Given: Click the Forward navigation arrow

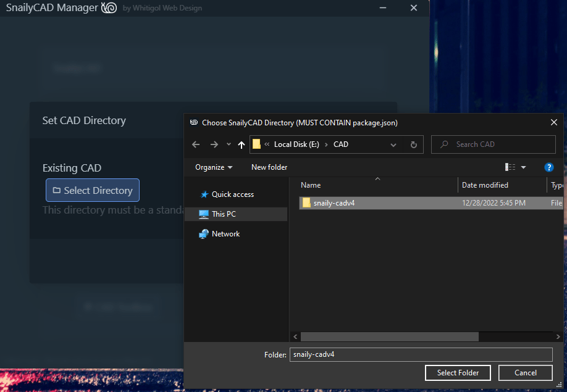Looking at the screenshot, I should point(213,144).
